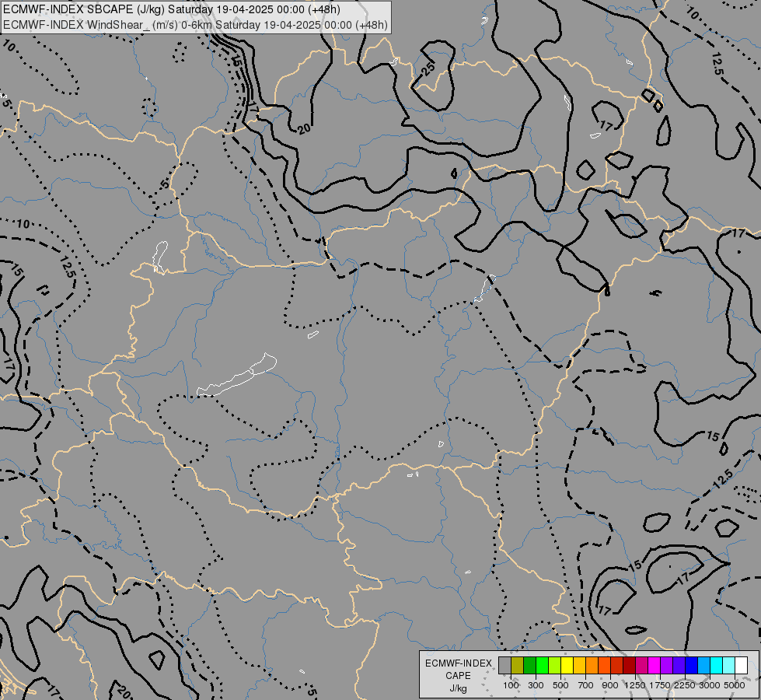The height and width of the screenshot is (700, 761).
Task: Select the purple swatch right of 1750
Action: click(x=666, y=666)
